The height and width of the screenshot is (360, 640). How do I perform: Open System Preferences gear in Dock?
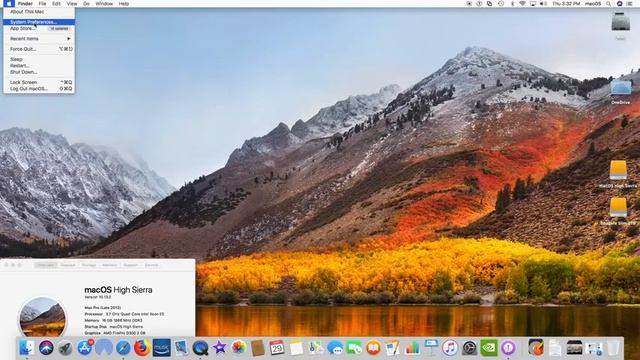point(469,348)
